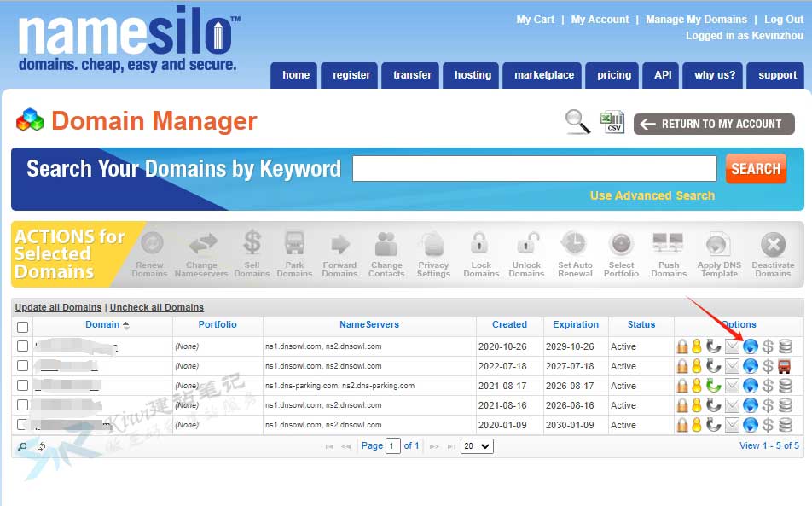Click the Push Domains action icon
The image size is (812, 506).
tap(668, 243)
